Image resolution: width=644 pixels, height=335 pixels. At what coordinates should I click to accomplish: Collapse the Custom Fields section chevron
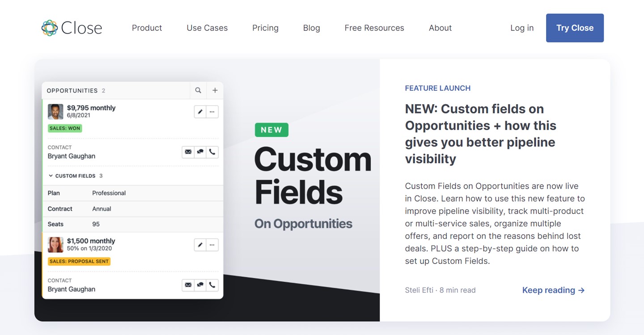click(51, 176)
